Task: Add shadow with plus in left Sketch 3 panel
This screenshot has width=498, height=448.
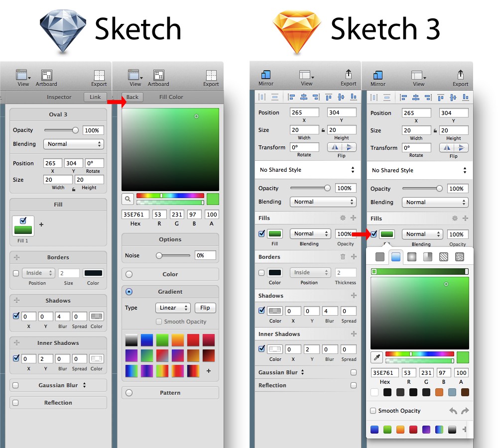Action: pyautogui.click(x=354, y=296)
